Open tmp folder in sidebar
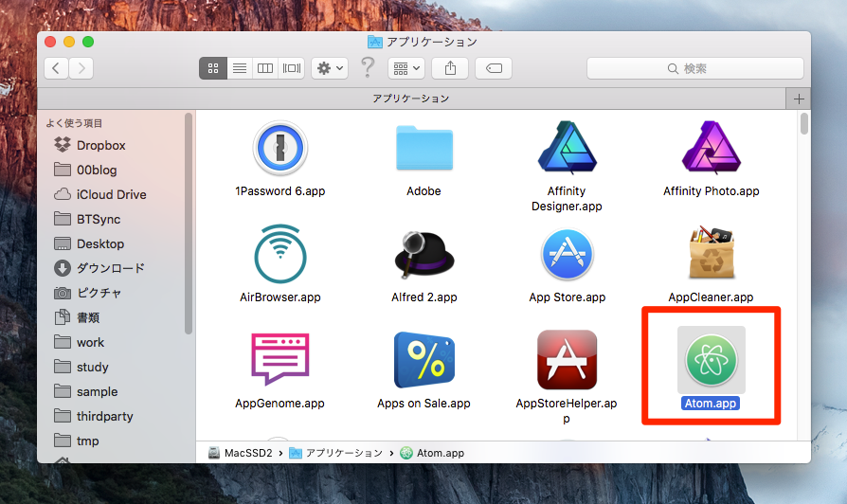The image size is (847, 504). pos(77,441)
